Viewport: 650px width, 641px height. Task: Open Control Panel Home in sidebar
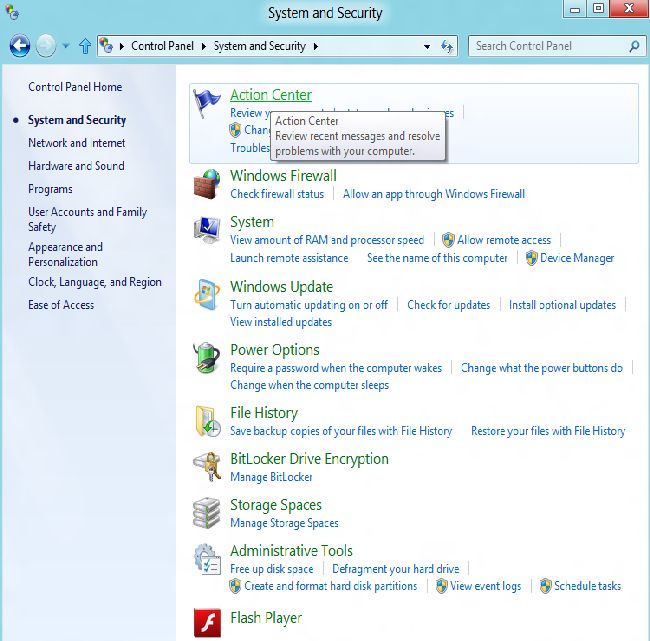[x=75, y=87]
